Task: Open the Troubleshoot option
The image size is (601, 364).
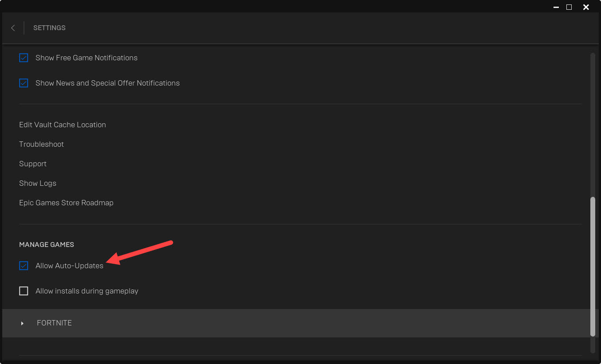Action: point(41,144)
